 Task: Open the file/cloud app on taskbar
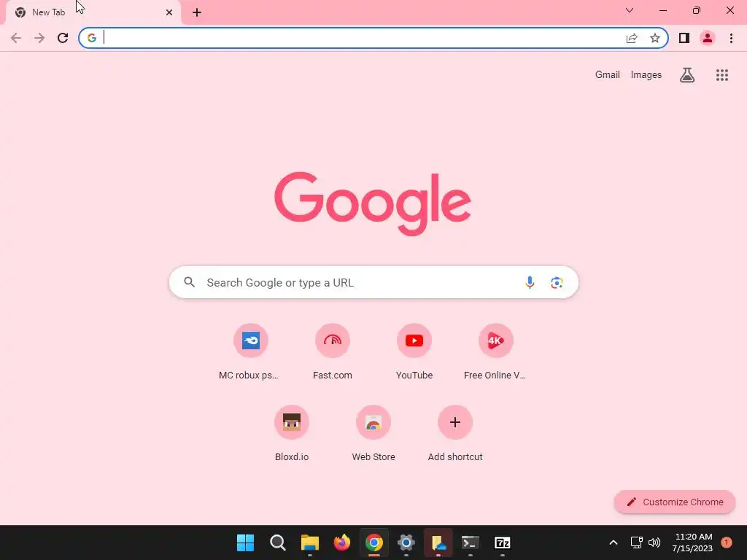pyautogui.click(x=438, y=542)
